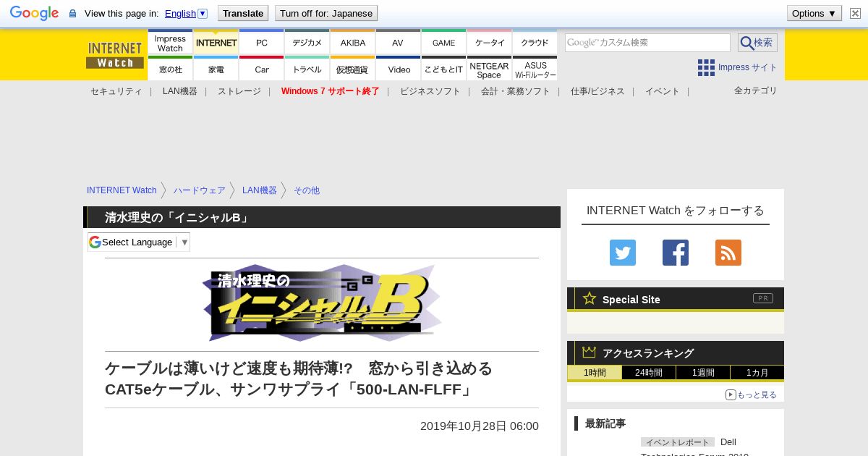Open the デジカメ tab
This screenshot has height=456, width=868.
click(307, 43)
